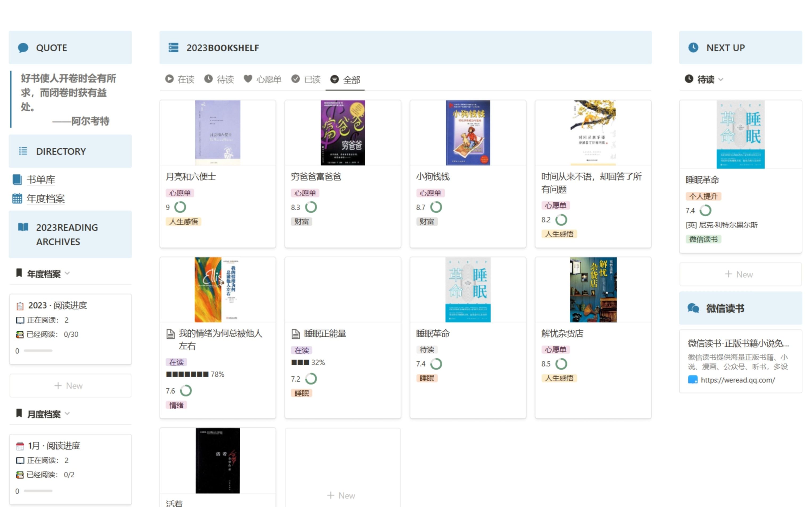Click the NEXT UP clock icon

693,48
